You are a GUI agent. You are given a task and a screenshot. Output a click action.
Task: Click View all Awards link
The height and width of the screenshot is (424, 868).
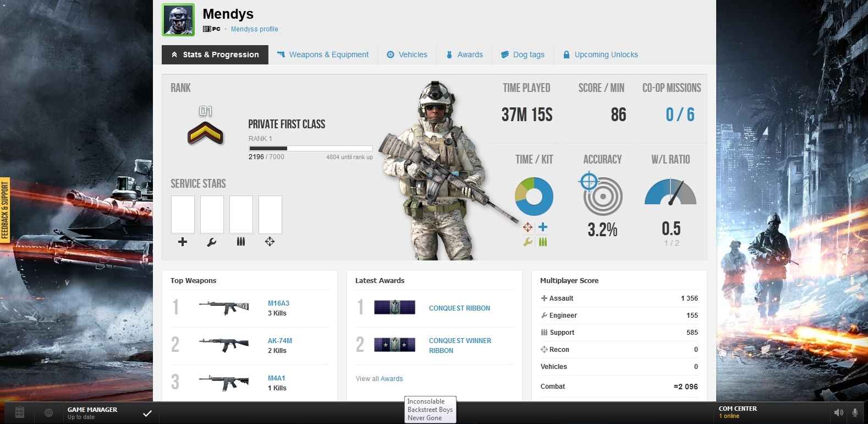coord(379,379)
